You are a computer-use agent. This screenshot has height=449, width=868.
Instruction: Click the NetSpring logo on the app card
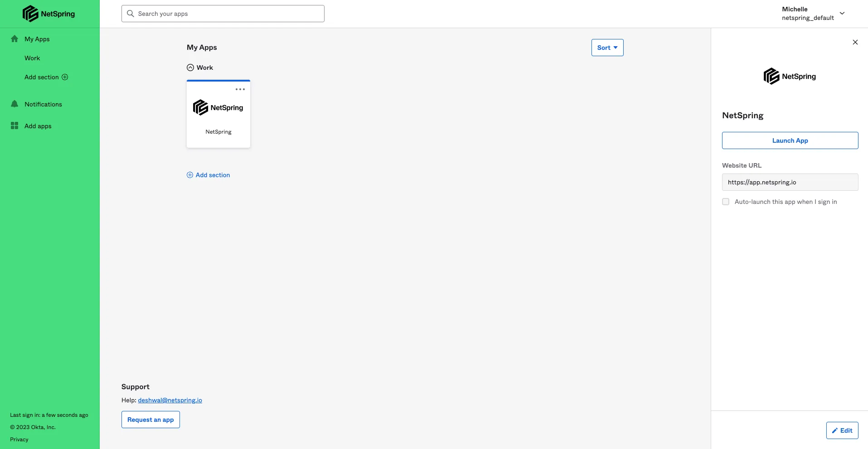tap(218, 107)
